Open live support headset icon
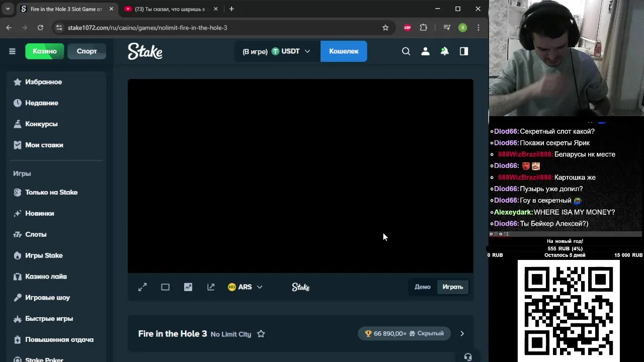644x362 pixels. (x=468, y=357)
